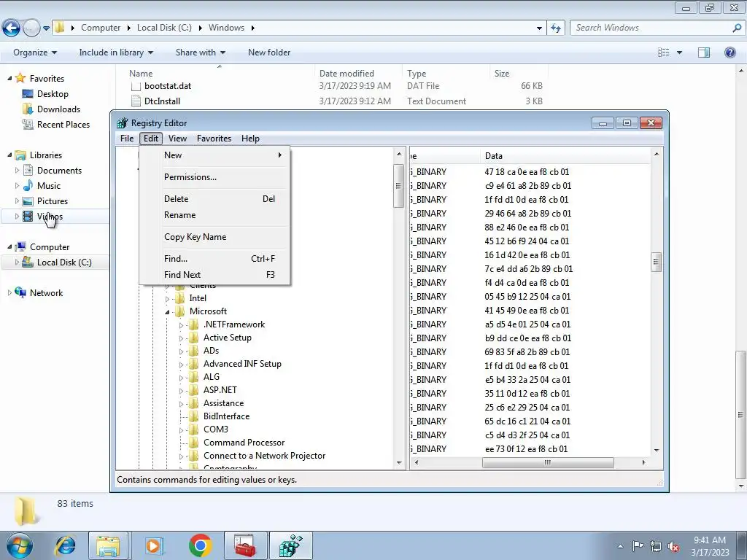Image resolution: width=747 pixels, height=560 pixels.
Task: Expand the ASP.NET registry key
Action: click(x=181, y=391)
